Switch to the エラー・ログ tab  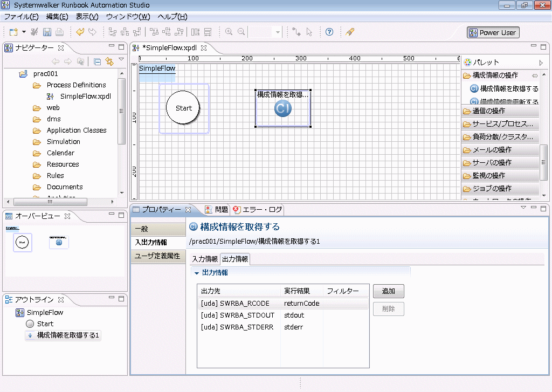point(258,210)
